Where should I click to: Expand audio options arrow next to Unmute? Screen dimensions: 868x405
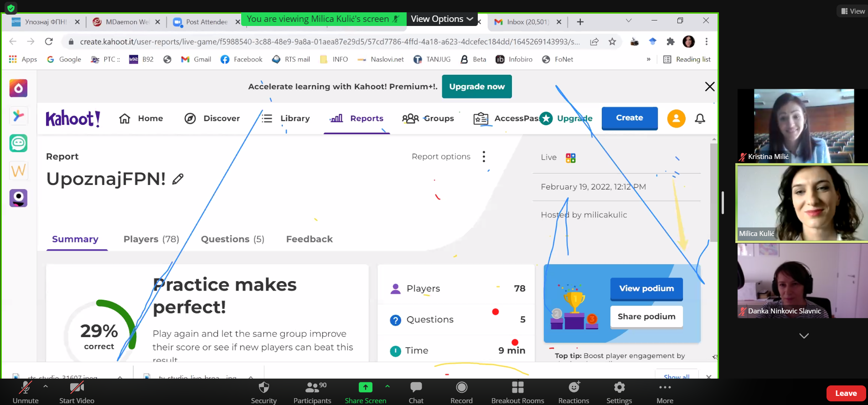(46, 386)
